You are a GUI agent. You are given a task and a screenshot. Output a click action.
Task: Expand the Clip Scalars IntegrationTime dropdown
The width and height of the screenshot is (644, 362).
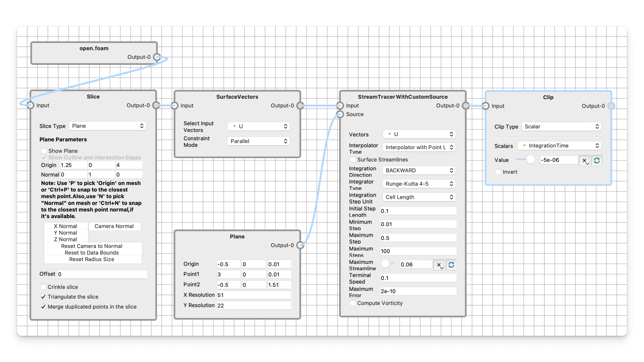click(x=559, y=146)
